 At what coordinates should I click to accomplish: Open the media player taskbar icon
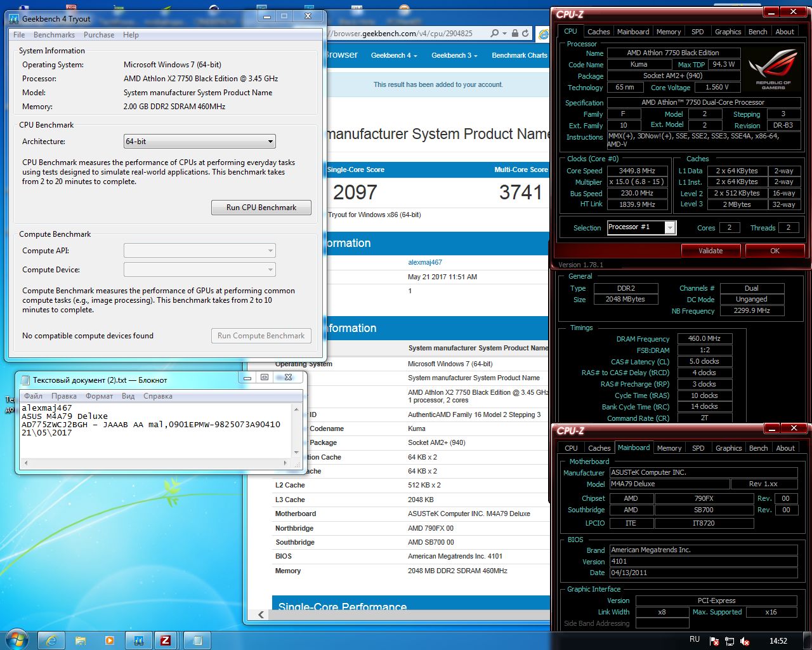tap(109, 640)
